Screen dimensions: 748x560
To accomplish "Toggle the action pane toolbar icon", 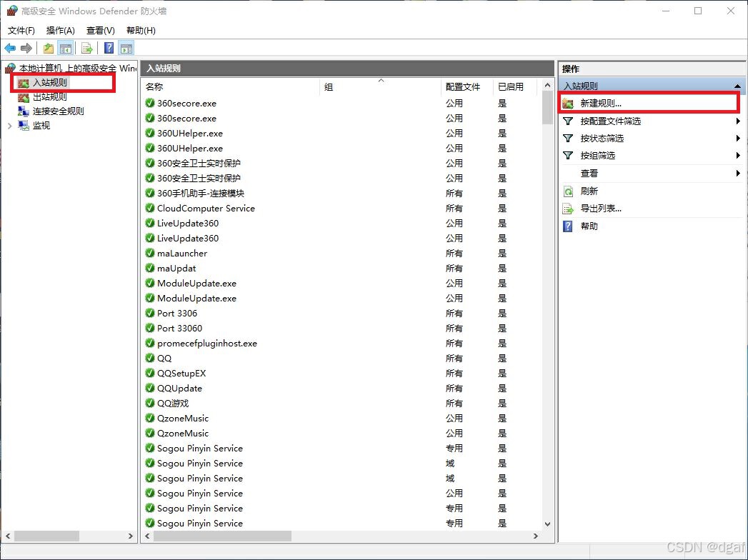I will tap(126, 48).
